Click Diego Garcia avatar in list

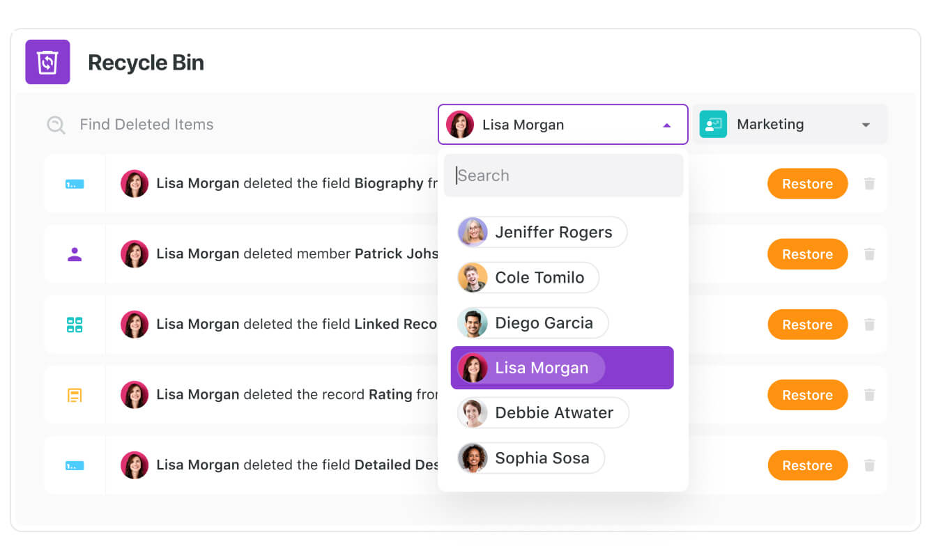[473, 322]
